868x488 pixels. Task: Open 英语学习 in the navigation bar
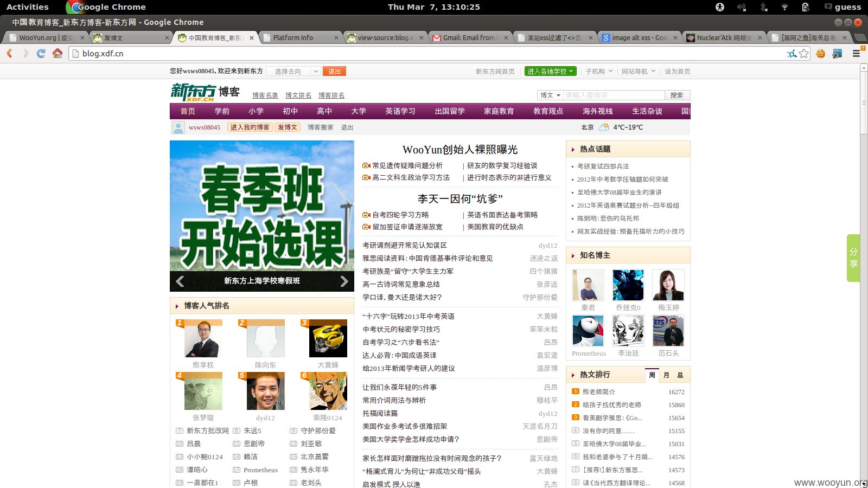(x=400, y=111)
